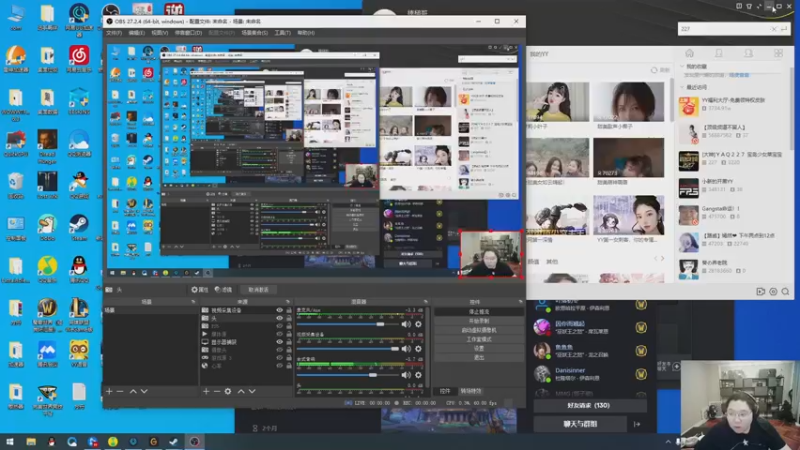Image resolution: width=800 pixels, height=450 pixels.
Task: Open File Explorer from the taskbar
Action: point(31,442)
